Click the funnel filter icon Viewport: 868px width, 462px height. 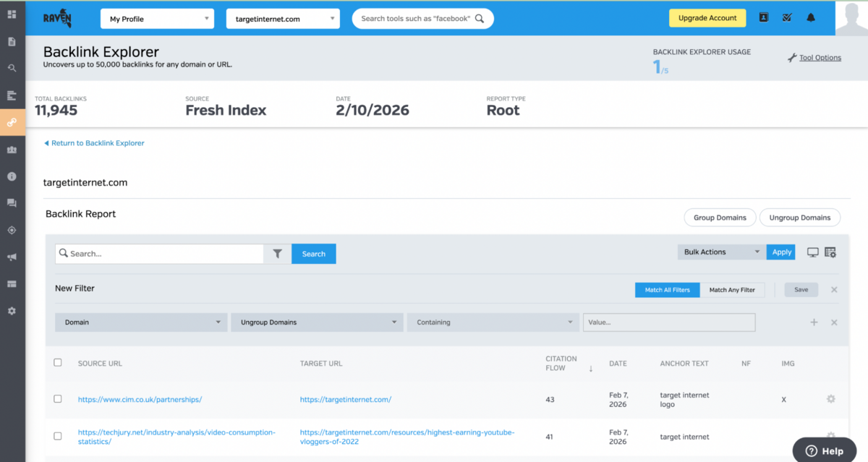[278, 254]
